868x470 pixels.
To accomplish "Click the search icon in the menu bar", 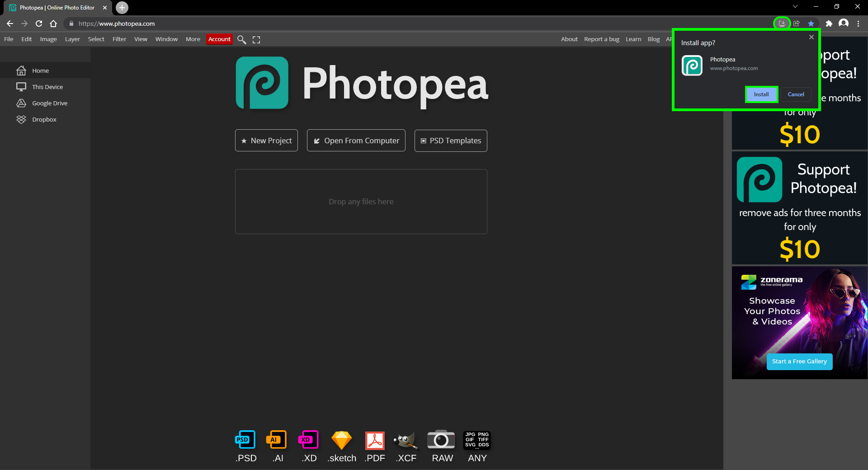I will coord(241,39).
